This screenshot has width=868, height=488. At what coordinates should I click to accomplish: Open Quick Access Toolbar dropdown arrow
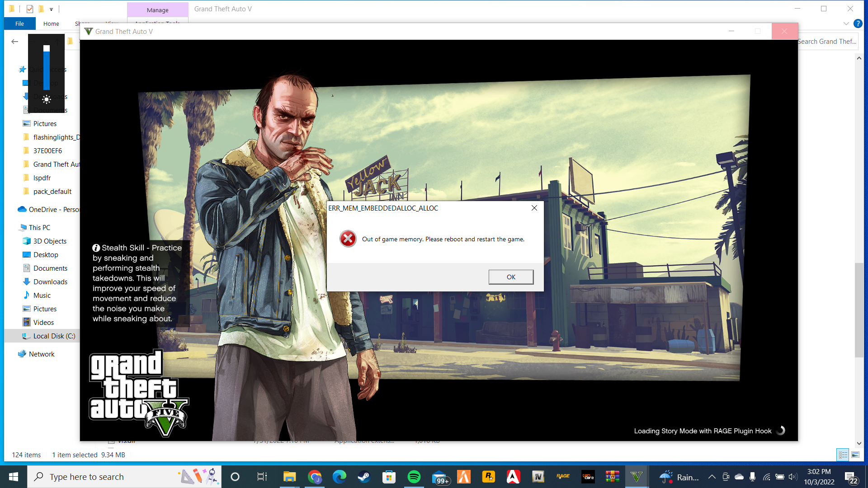(x=51, y=9)
